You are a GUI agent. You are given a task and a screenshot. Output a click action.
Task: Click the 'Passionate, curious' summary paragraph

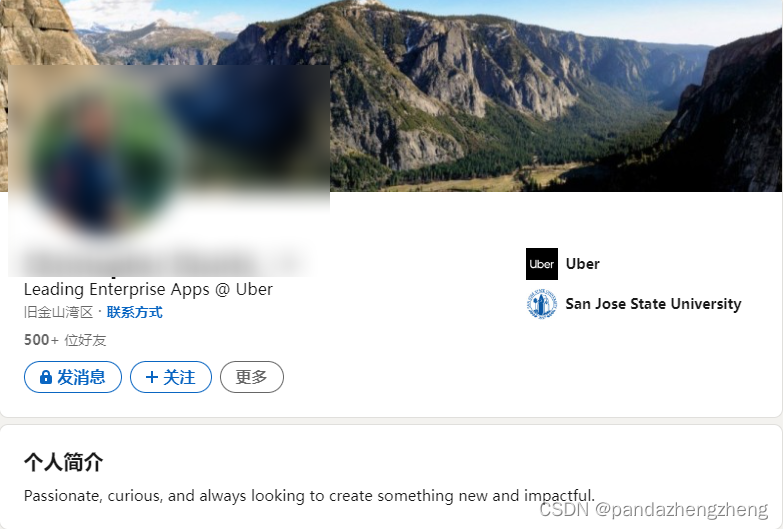pyautogui.click(x=310, y=496)
